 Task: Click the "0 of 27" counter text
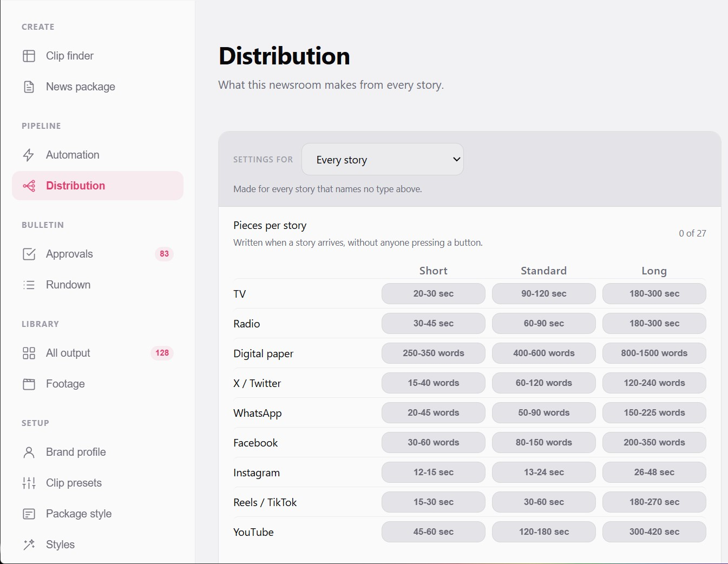click(x=692, y=233)
